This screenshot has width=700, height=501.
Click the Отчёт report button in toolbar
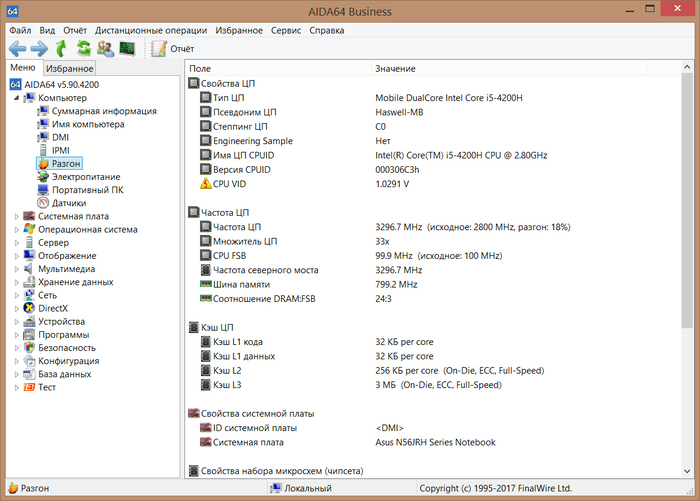point(172,48)
